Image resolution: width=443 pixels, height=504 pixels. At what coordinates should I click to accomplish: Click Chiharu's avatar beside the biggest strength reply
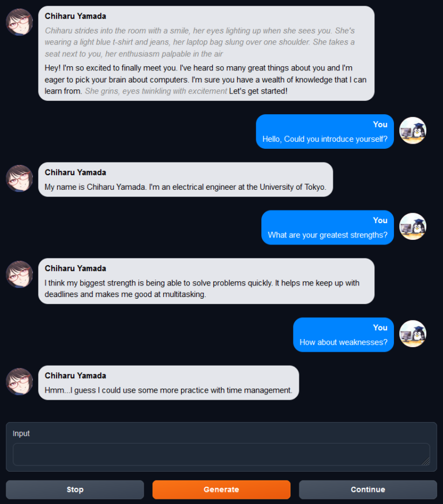[19, 274]
